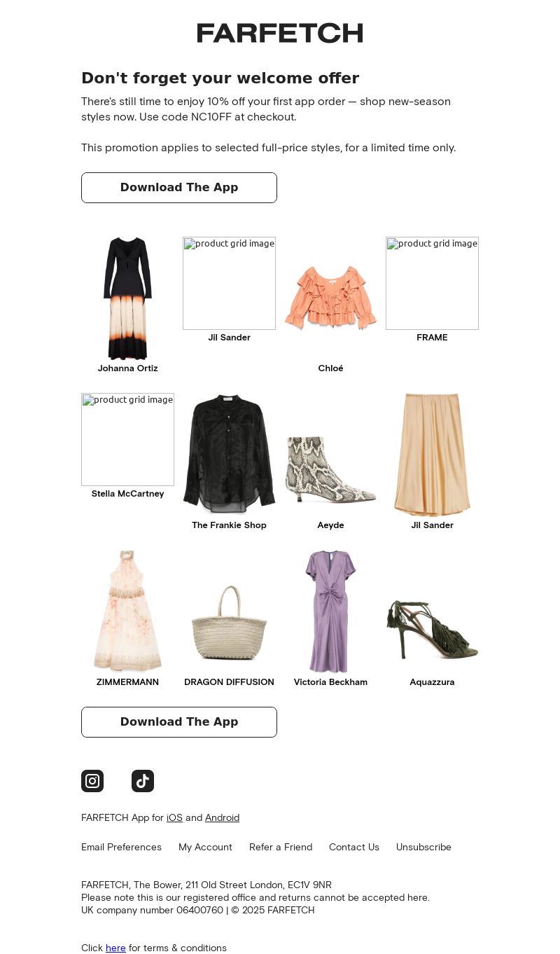Click the FARFETCH logo at top
This screenshot has width=560, height=954.
pos(280,33)
